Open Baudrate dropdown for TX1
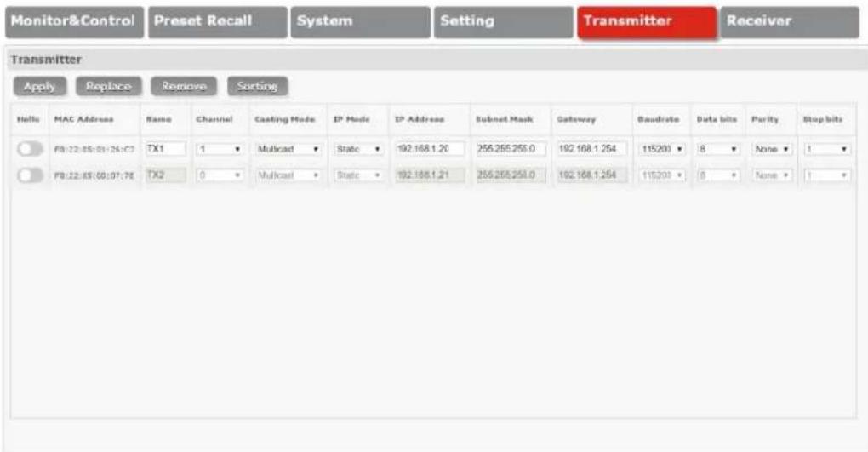 pyautogui.click(x=662, y=149)
